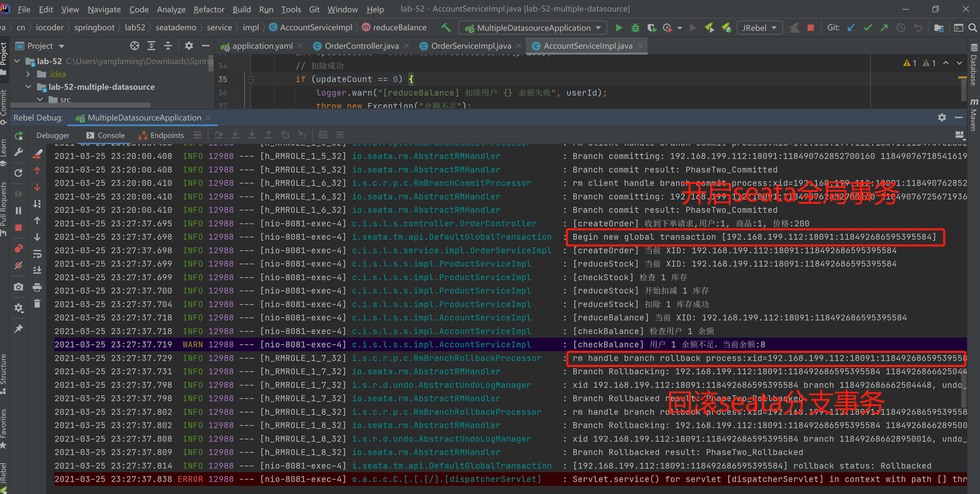Open the Pull Requests tool window
Screen dimensions: 980x494
pyautogui.click(x=4, y=209)
